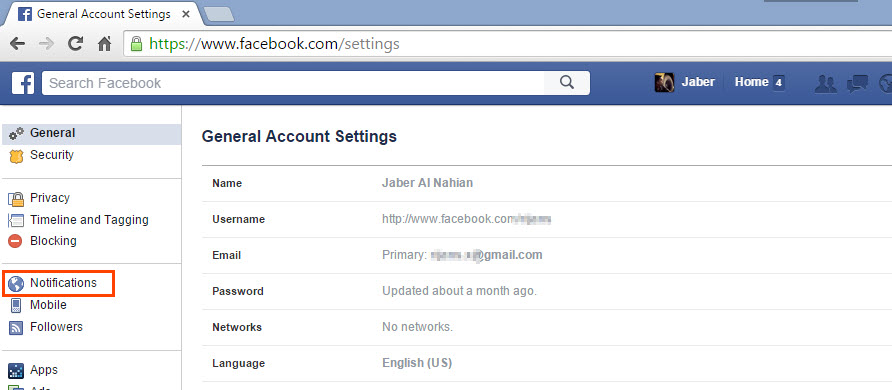Open Privacy settings
The height and width of the screenshot is (390, 892).
(x=49, y=198)
